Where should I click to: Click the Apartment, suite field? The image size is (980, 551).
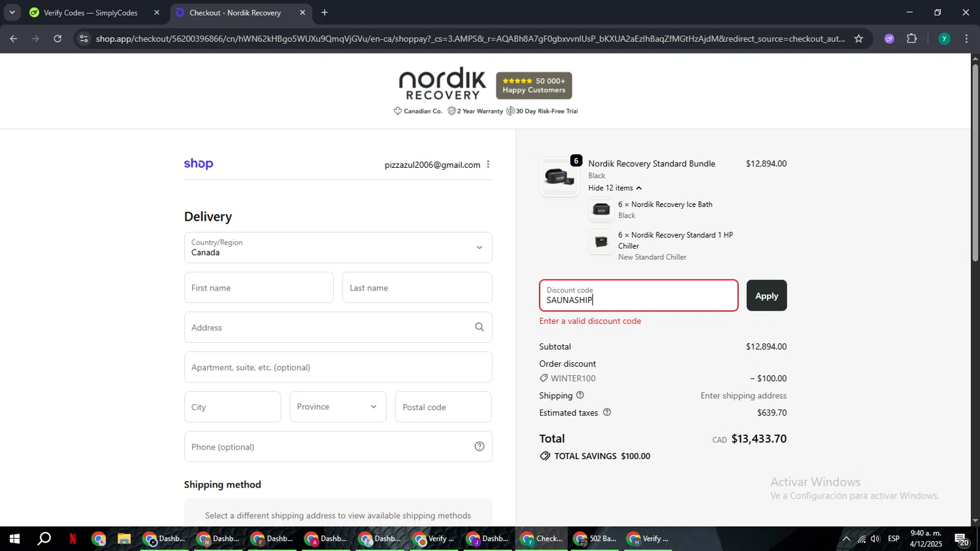338,368
